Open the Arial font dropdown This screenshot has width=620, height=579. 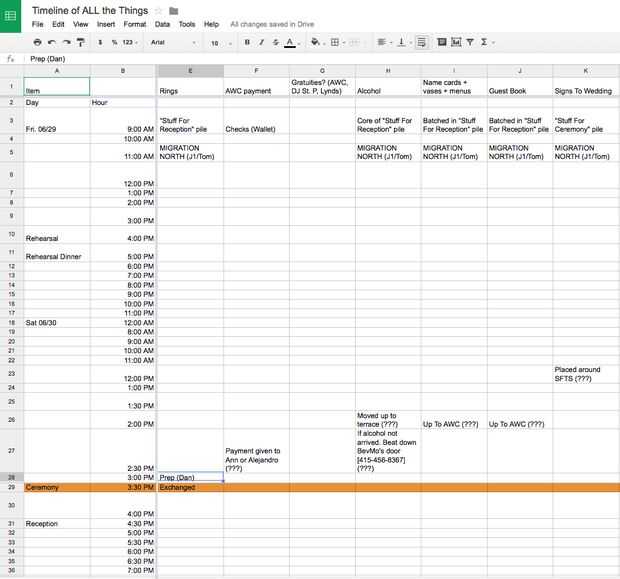(x=173, y=42)
